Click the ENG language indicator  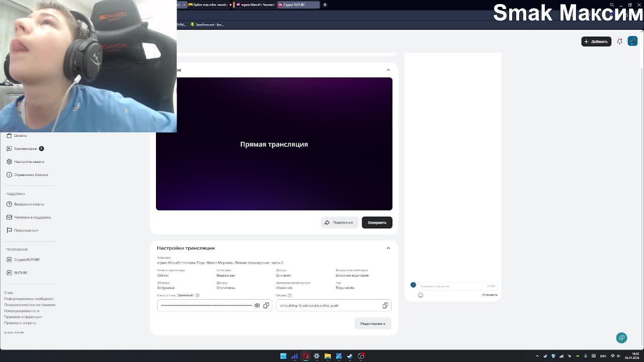click(603, 356)
